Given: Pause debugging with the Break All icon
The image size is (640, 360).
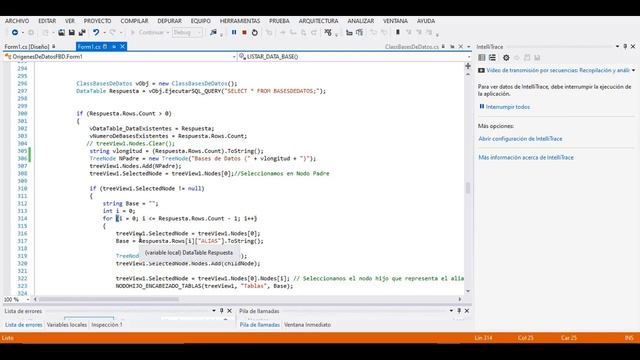Looking at the screenshot, I should (234, 32).
